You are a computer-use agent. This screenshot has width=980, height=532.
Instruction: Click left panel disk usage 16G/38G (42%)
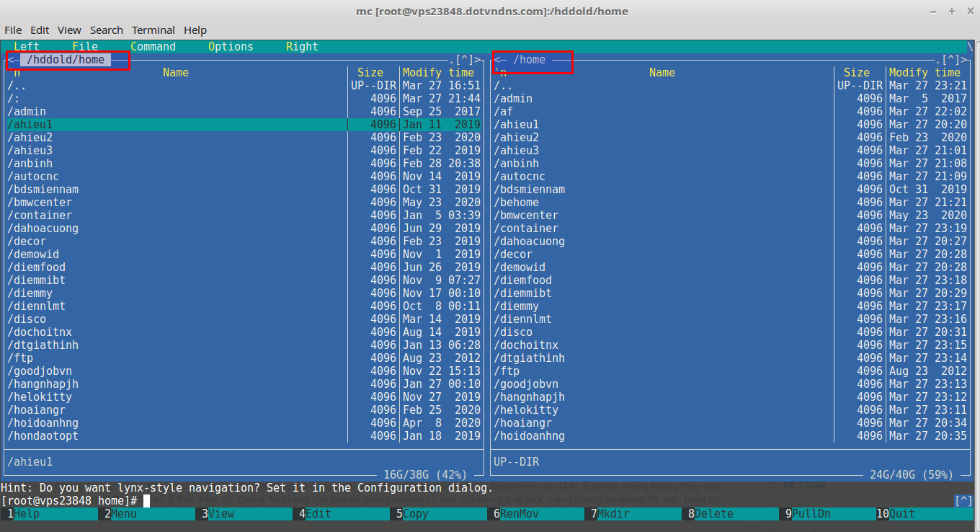click(x=425, y=474)
